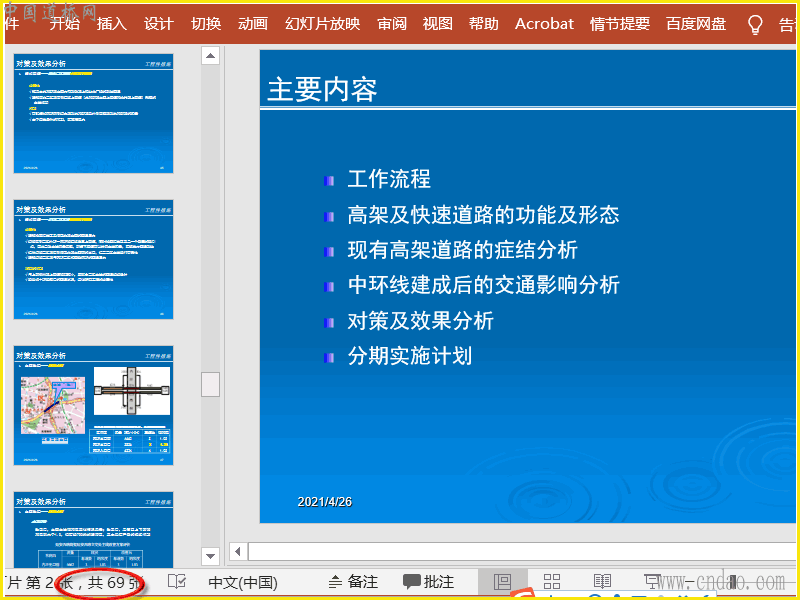Open the 切换 ribbon tab
The height and width of the screenshot is (600, 800).
tap(206, 23)
